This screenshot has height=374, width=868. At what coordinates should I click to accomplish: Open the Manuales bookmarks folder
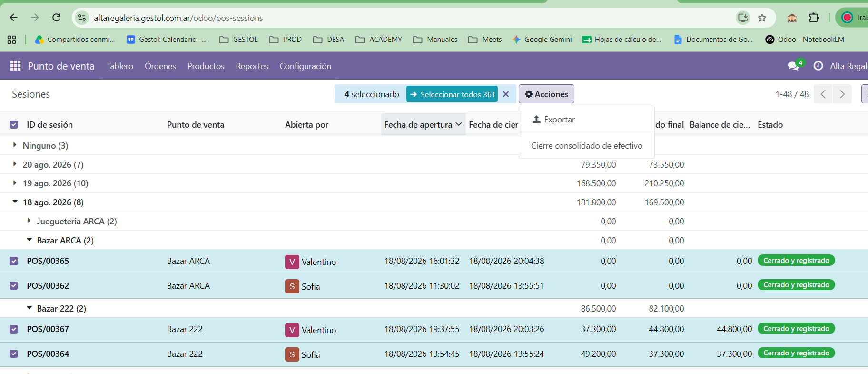[x=435, y=40]
